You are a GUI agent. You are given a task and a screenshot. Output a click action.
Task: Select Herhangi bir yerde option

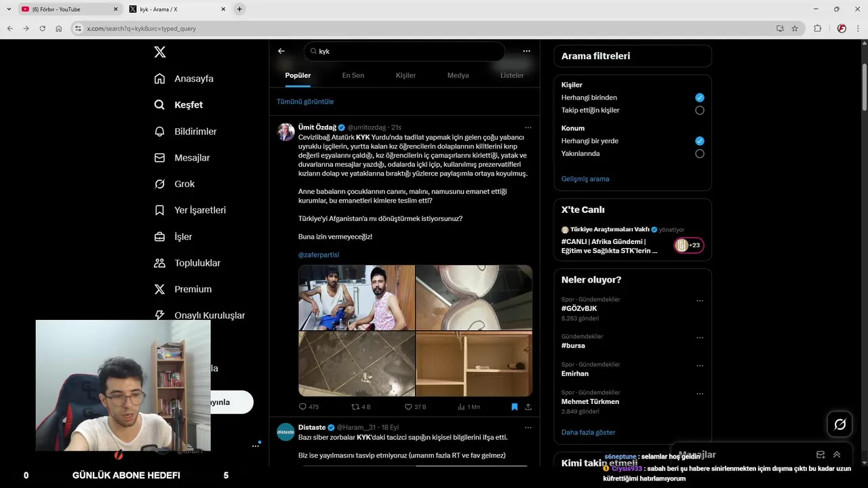point(700,141)
